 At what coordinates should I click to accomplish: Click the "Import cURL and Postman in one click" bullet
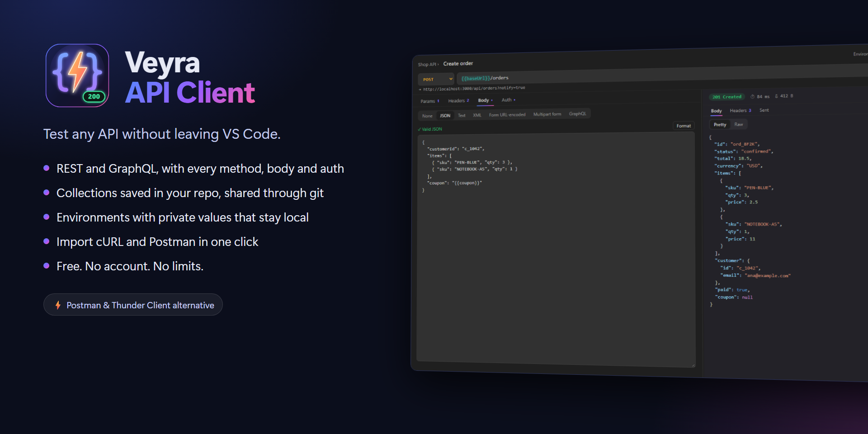(x=157, y=242)
